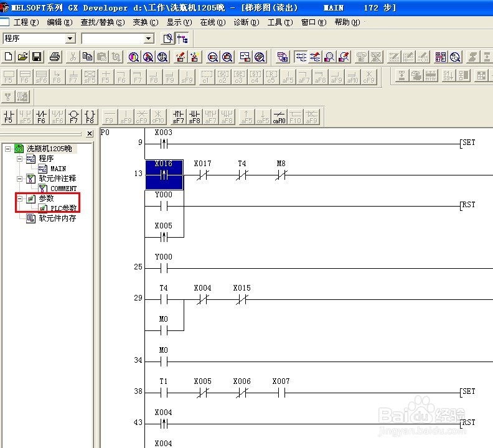Collapse the 软元件注释 tree node
493x448 pixels.
19,179
